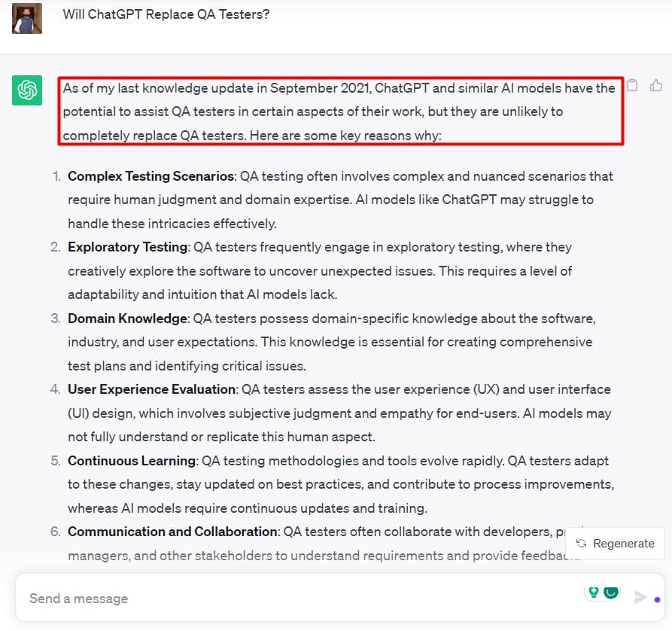Click the 'Exploratory Testing' list item heading
672x631 pixels.
click(x=128, y=247)
